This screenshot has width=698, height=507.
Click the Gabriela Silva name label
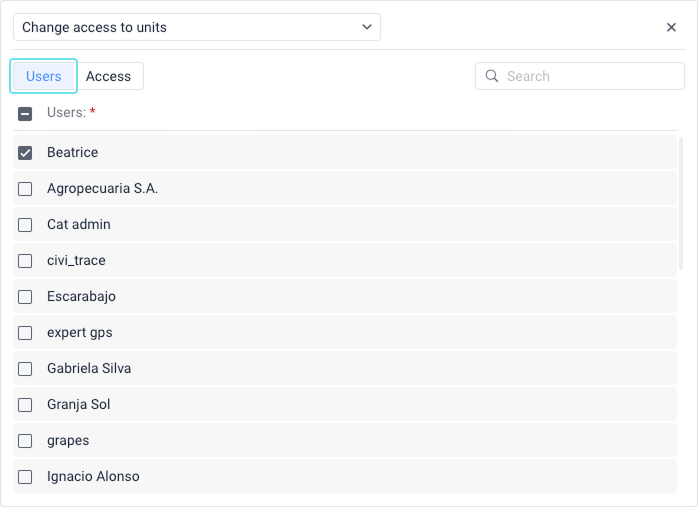pyautogui.click(x=89, y=369)
